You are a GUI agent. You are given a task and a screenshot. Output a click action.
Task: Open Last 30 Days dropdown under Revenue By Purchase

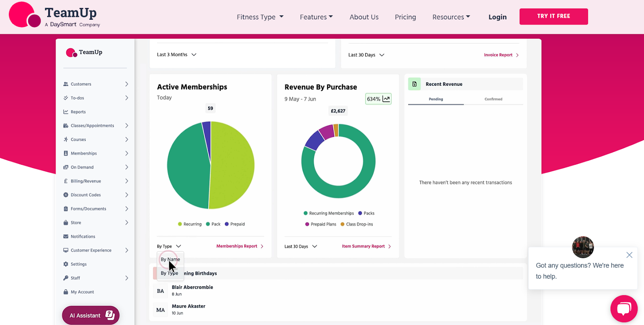301,246
